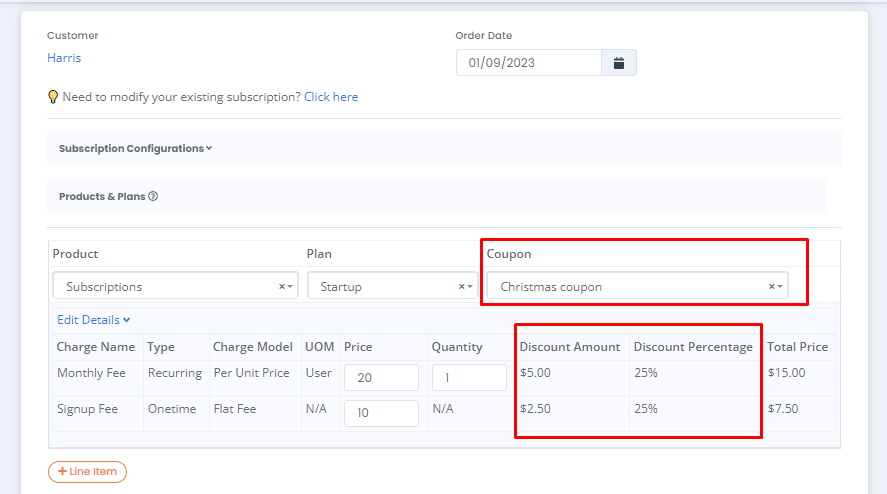This screenshot has height=494, width=887.
Task: Open the Harris customer link
Action: [64, 58]
